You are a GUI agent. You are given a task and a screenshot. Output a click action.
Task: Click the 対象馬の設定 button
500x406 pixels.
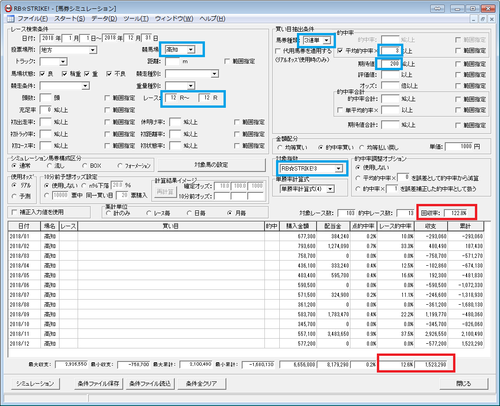tap(211, 165)
